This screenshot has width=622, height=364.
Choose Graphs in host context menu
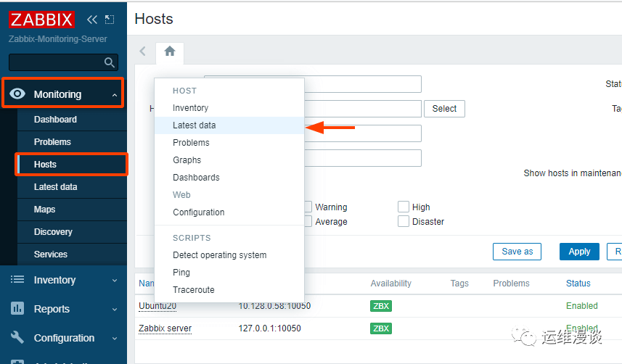pos(229,160)
